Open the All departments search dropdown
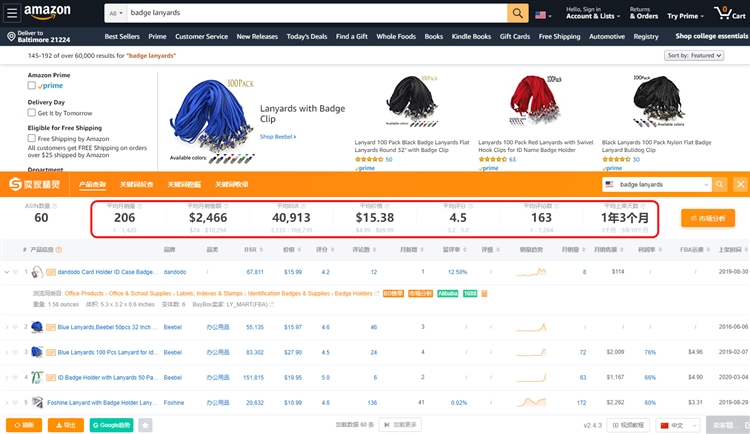 [x=116, y=13]
